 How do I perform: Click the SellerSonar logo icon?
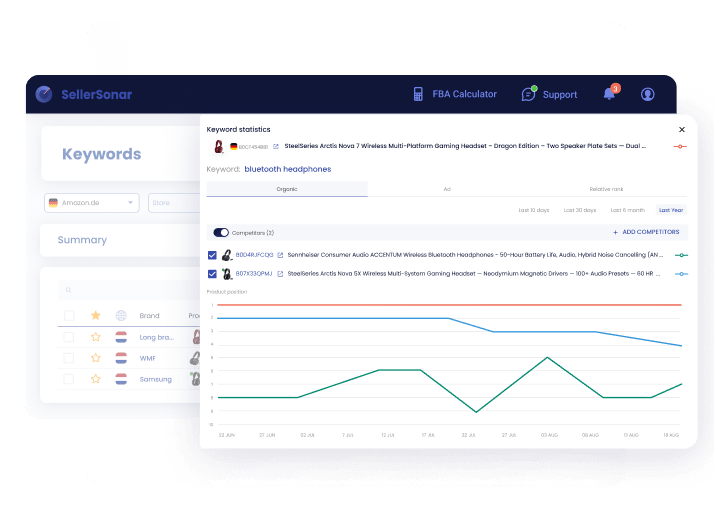pyautogui.click(x=44, y=94)
